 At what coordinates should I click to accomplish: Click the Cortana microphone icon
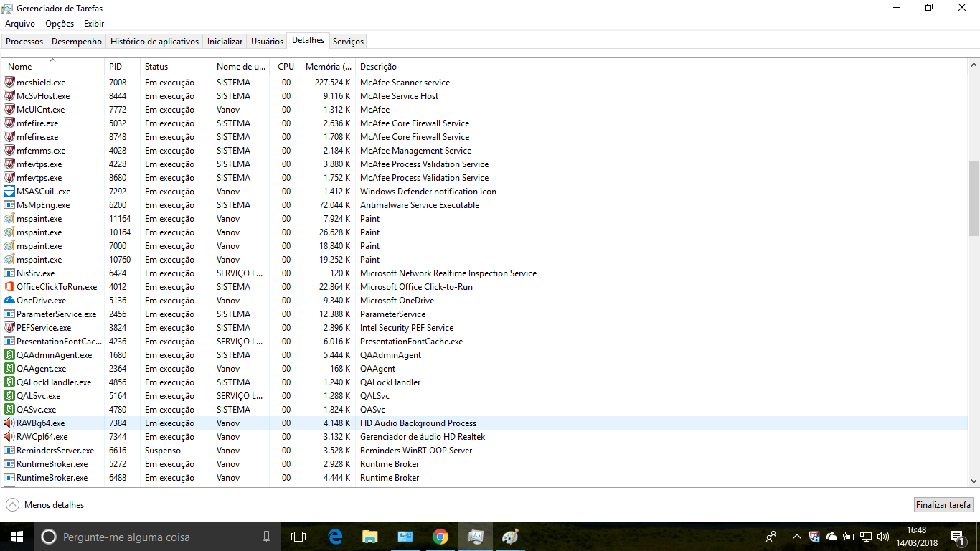click(266, 537)
